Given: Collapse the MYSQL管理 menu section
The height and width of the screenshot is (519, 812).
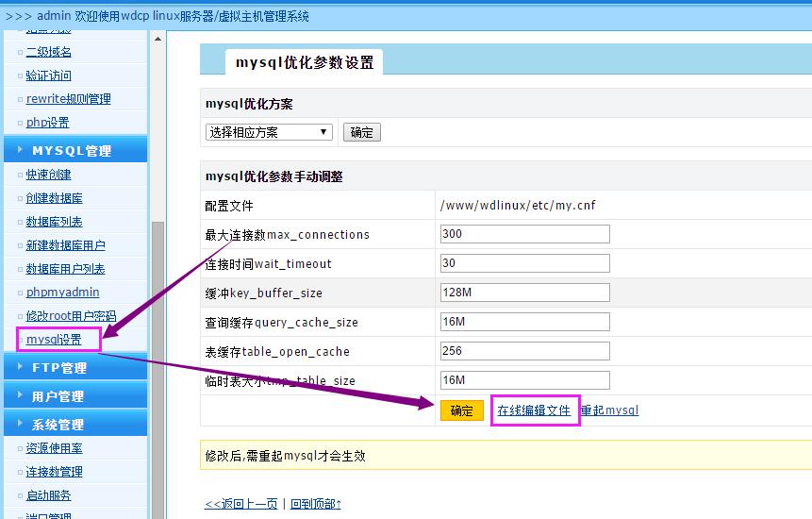Looking at the screenshot, I should [x=75, y=150].
